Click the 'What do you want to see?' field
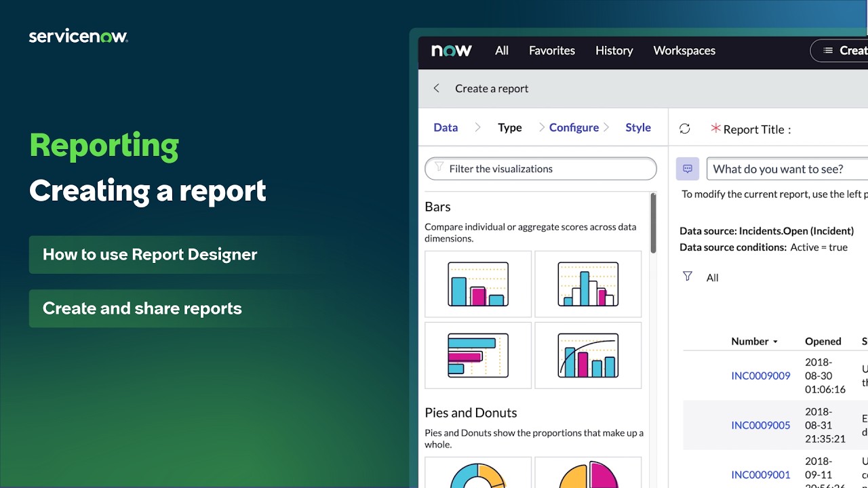 tap(787, 169)
